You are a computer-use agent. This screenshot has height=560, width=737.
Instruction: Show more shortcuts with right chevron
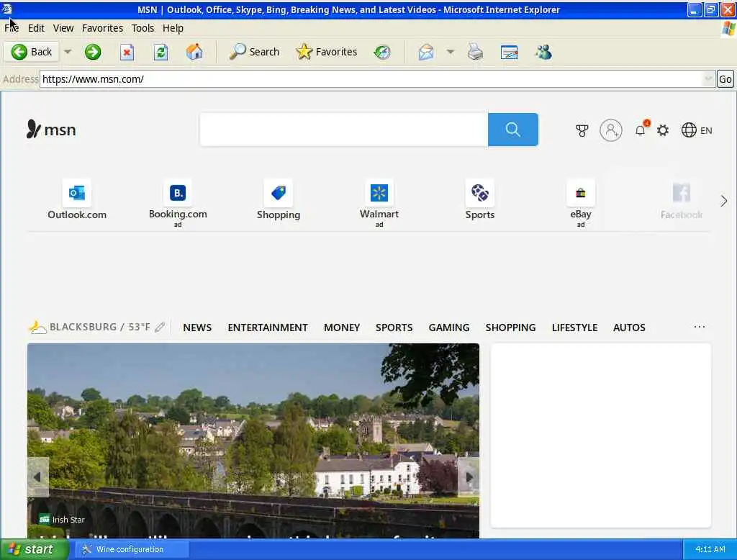pyautogui.click(x=724, y=202)
